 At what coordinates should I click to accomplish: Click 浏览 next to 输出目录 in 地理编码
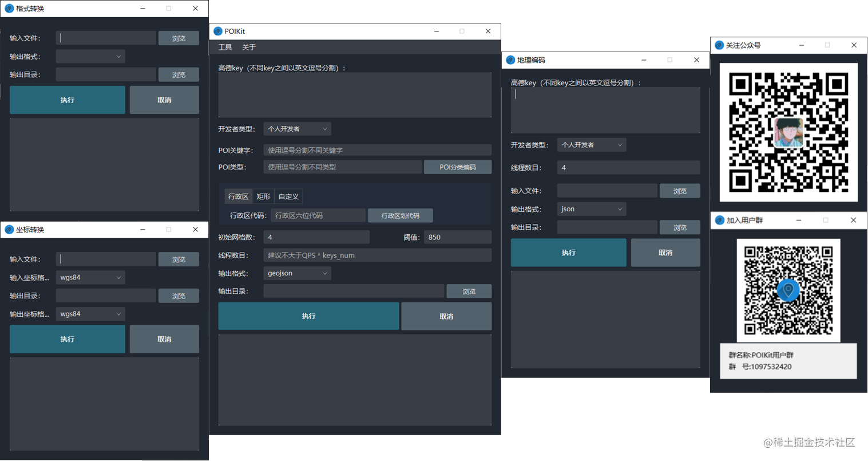680,227
